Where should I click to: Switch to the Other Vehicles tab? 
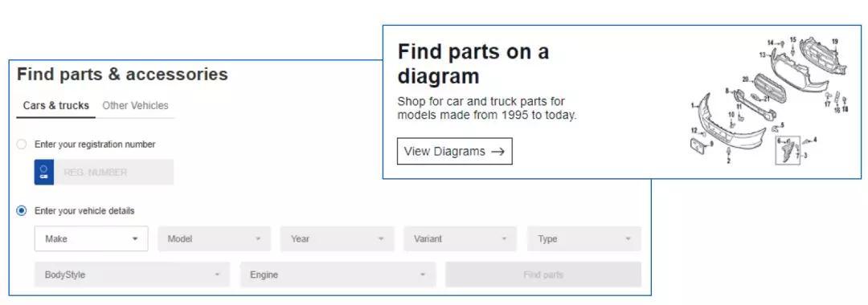pyautogui.click(x=135, y=105)
